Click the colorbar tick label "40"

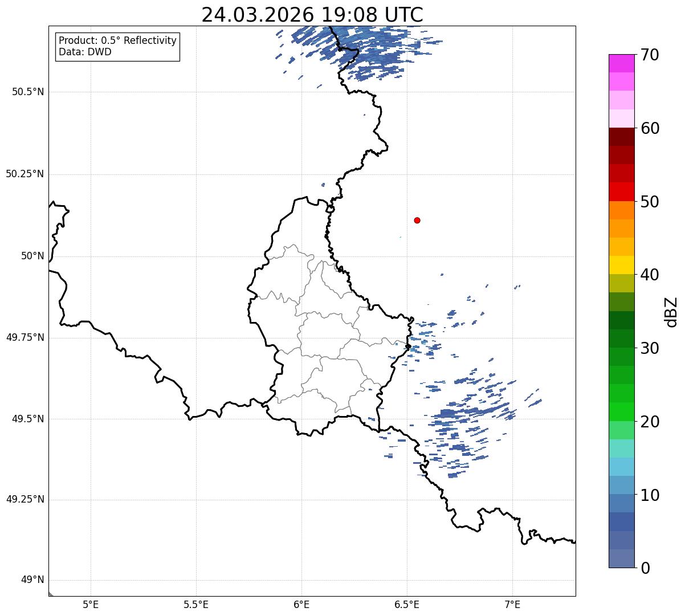point(650,275)
